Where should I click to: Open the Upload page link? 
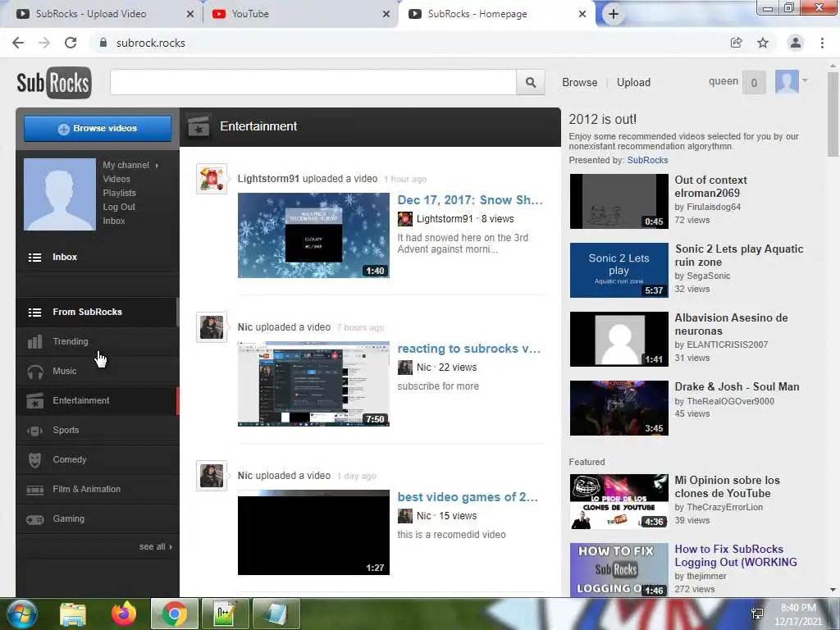[633, 83]
